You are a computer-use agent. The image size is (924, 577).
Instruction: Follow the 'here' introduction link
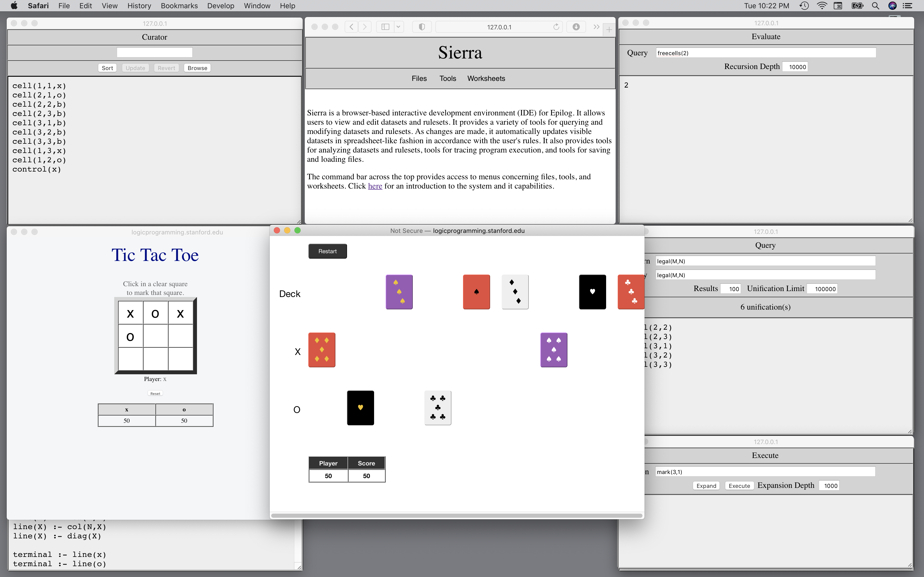375,186
